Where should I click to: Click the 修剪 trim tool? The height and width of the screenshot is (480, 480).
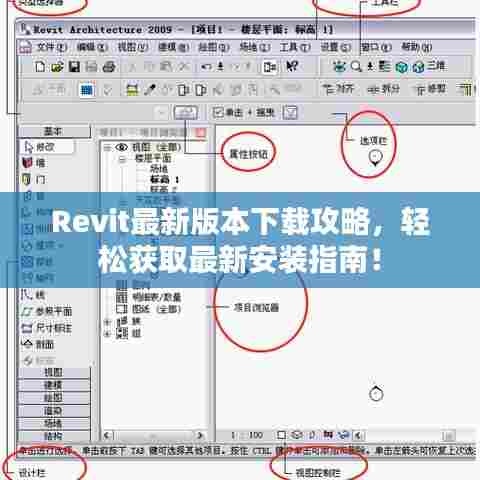click(430, 89)
